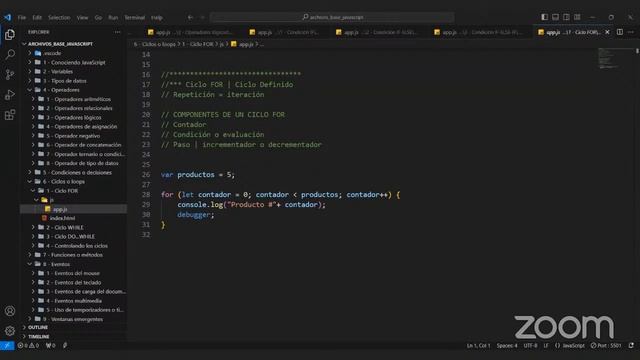The height and width of the screenshot is (360, 640).
Task: Change indentation via Spaces: 4
Action: pyautogui.click(x=507, y=345)
